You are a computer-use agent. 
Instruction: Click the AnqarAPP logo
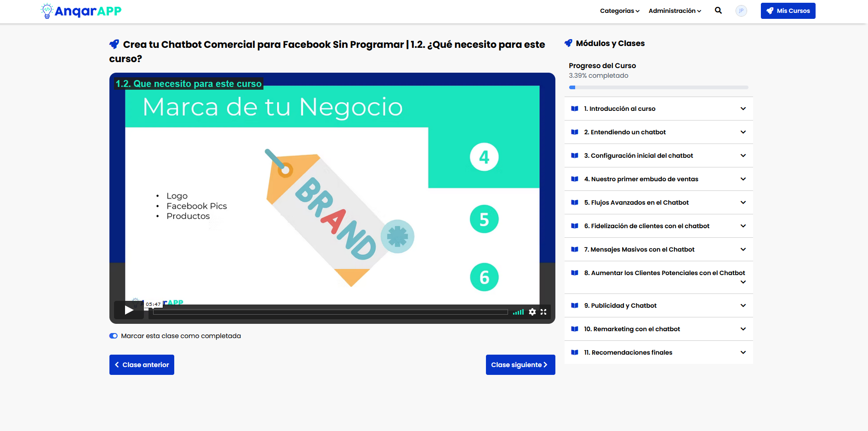point(80,10)
